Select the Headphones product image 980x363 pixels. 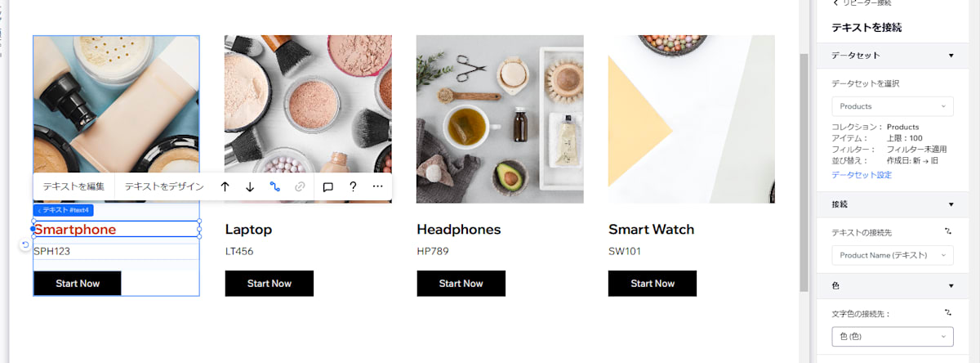pos(500,119)
